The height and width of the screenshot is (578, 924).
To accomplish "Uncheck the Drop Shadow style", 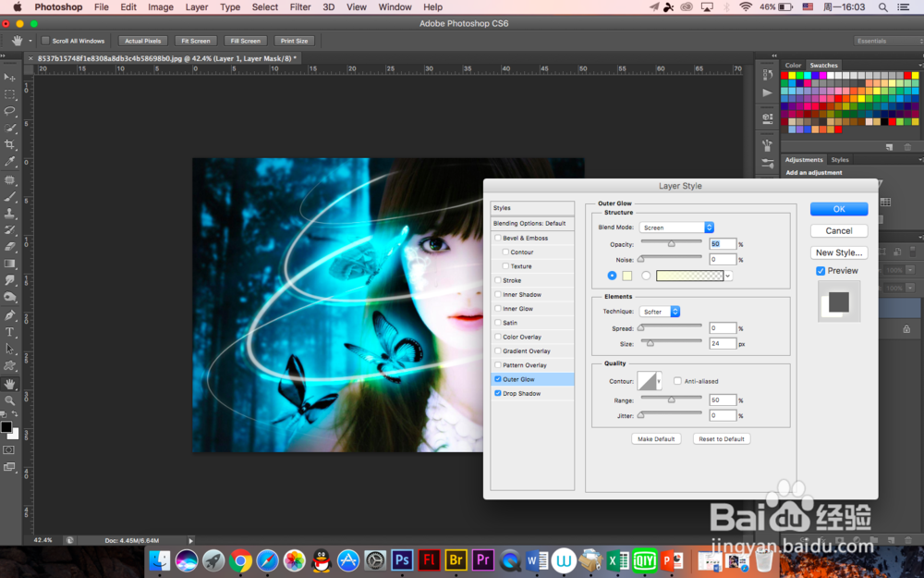I will pyautogui.click(x=498, y=393).
